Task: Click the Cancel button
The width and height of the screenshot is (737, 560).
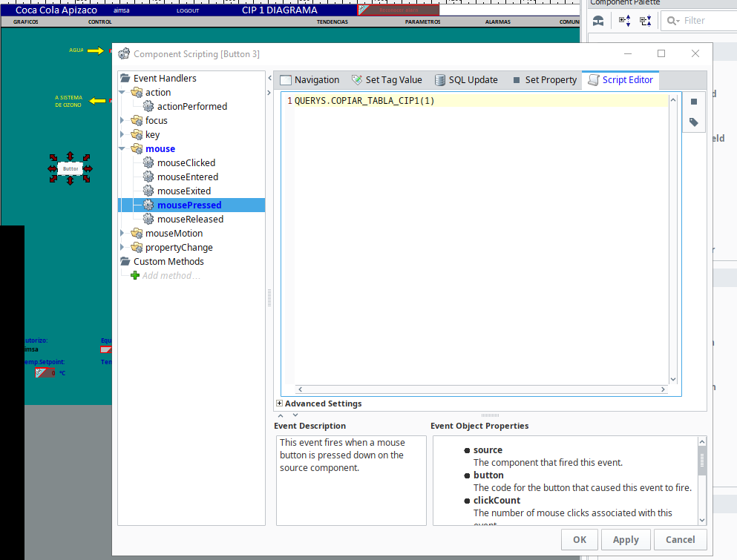Action: (680, 540)
